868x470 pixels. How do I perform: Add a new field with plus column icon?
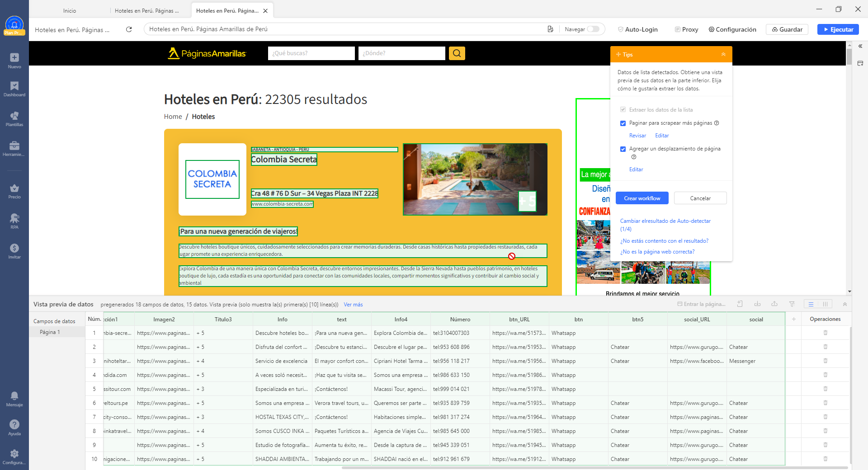pos(793,319)
